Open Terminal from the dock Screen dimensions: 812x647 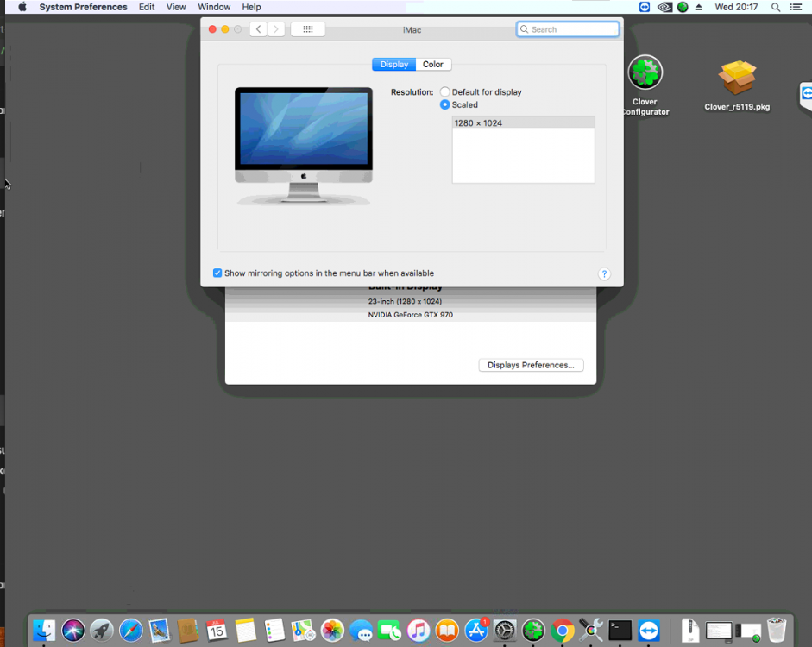[620, 631]
